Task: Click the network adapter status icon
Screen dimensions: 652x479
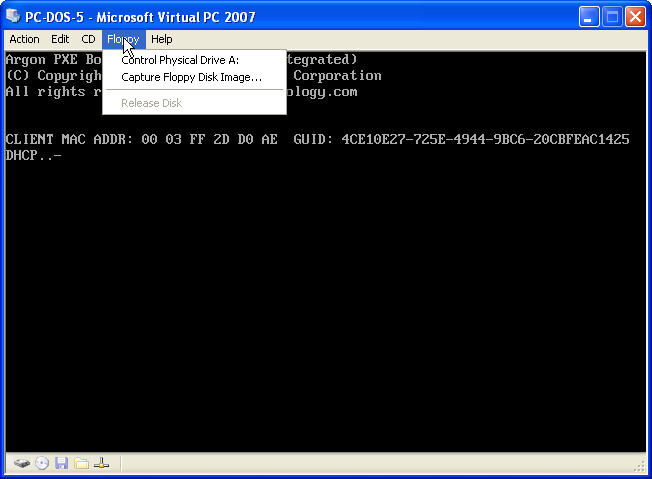Action: (x=101, y=463)
